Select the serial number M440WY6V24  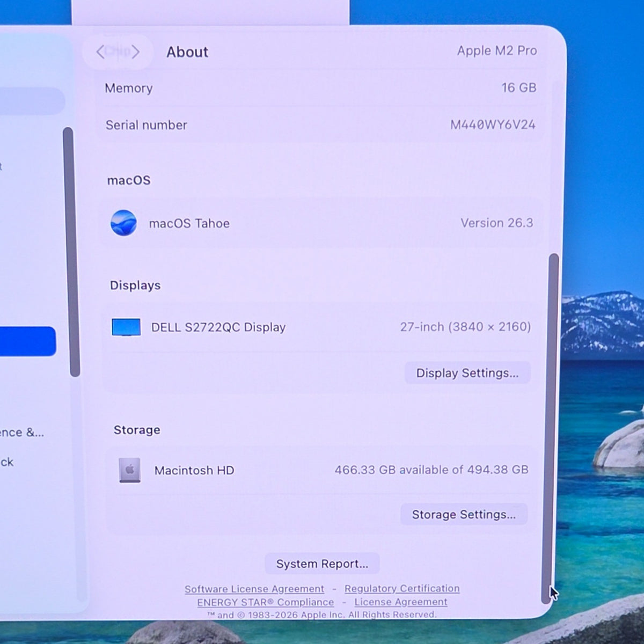coord(493,125)
